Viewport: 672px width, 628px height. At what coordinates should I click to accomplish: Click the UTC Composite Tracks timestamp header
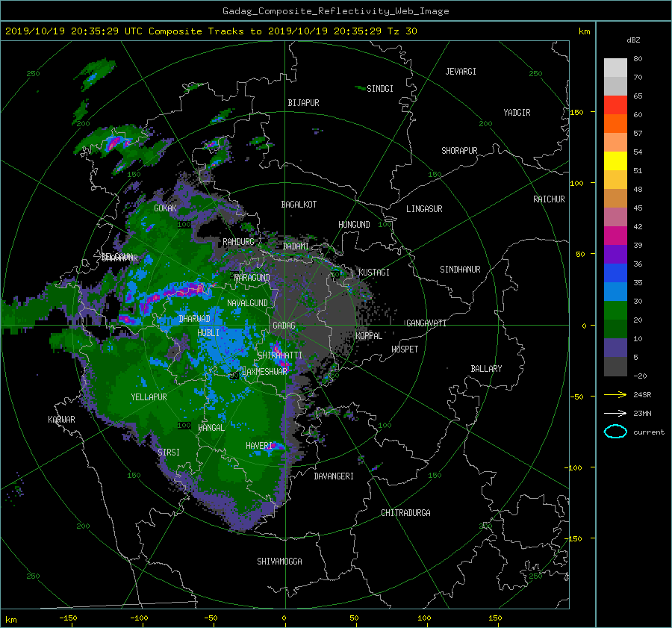point(211,31)
